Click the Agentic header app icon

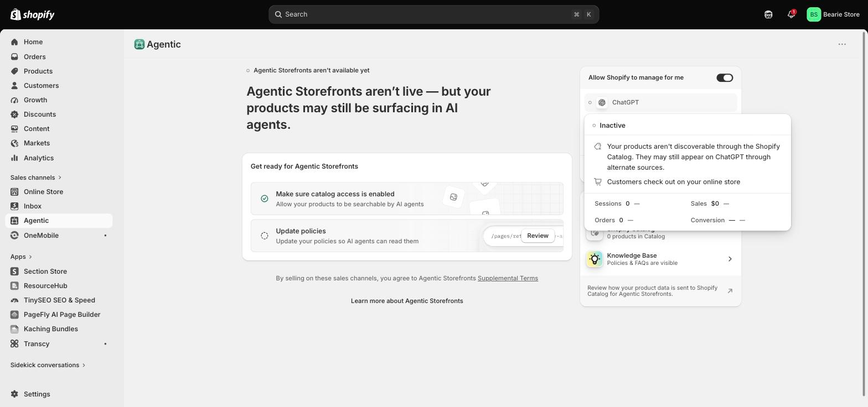139,44
